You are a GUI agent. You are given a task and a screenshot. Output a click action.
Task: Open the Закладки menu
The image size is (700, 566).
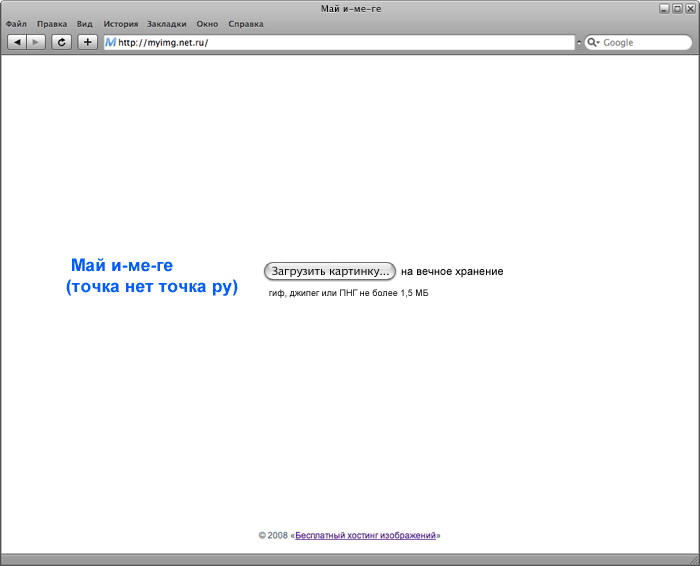[x=166, y=22]
